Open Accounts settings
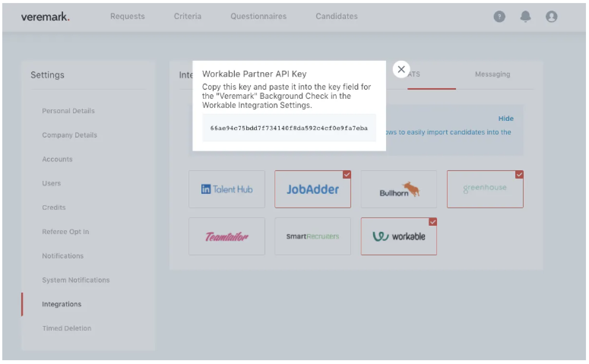 (x=57, y=159)
